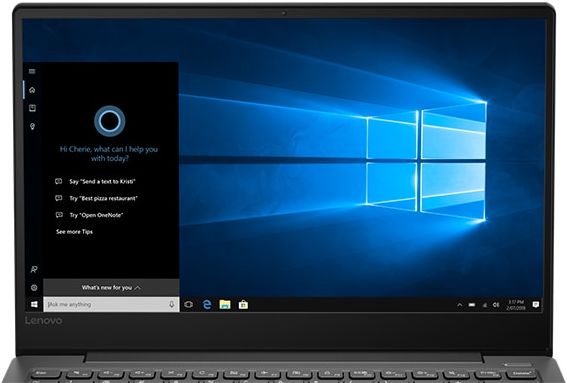Click the Windows Start button

[34, 304]
